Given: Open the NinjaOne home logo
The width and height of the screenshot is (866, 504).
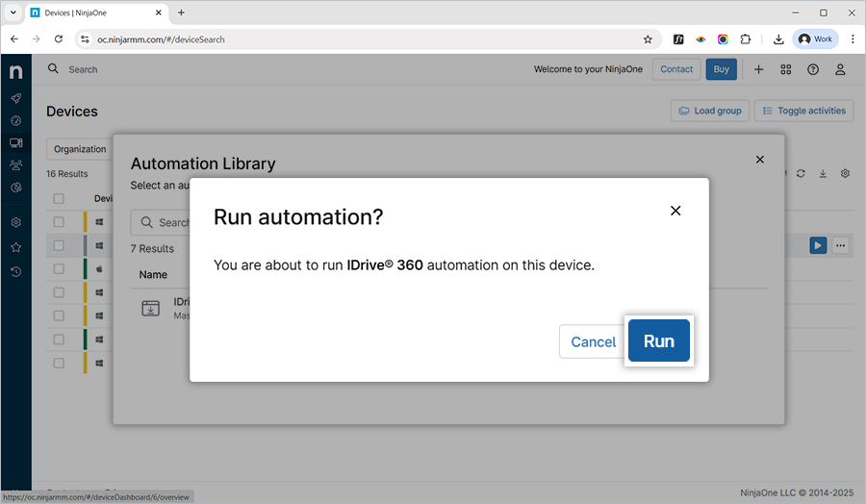Looking at the screenshot, I should point(15,72).
